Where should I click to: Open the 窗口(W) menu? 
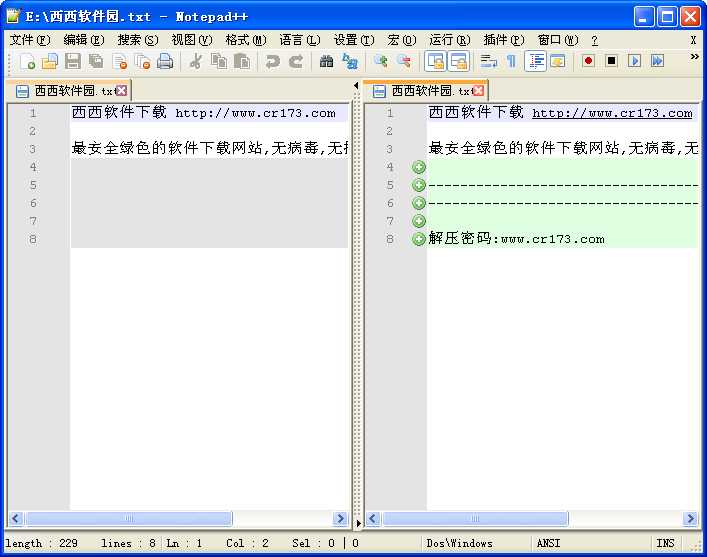(x=558, y=40)
